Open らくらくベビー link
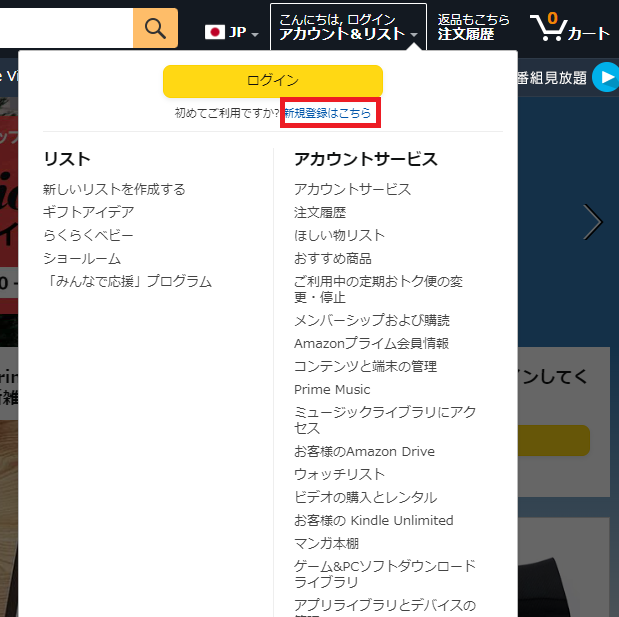The width and height of the screenshot is (619, 617). coord(88,236)
